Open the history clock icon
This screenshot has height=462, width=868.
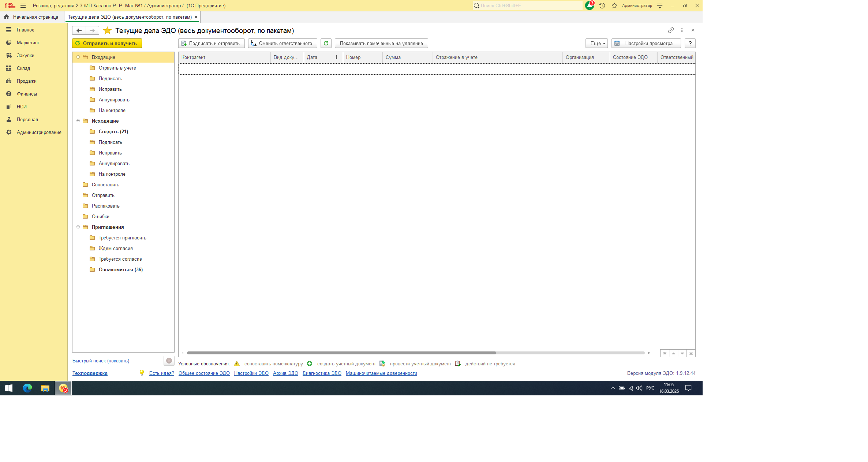click(602, 5)
